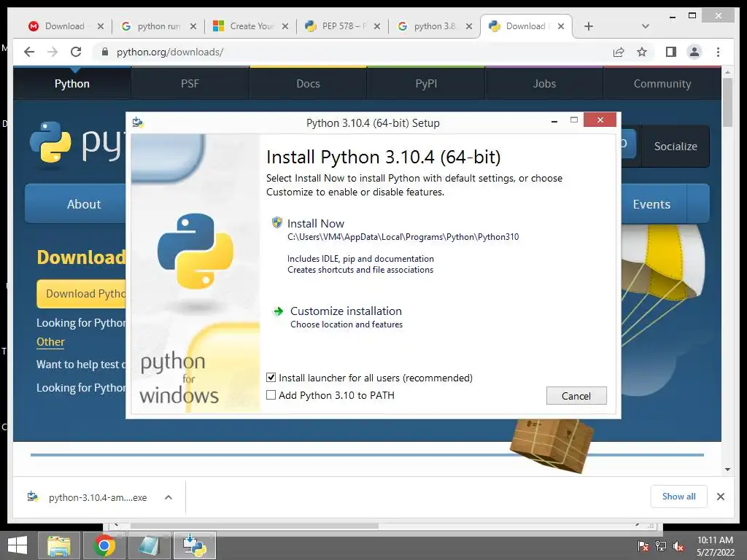
Task: Open Docs in site top navigation
Action: point(308,84)
